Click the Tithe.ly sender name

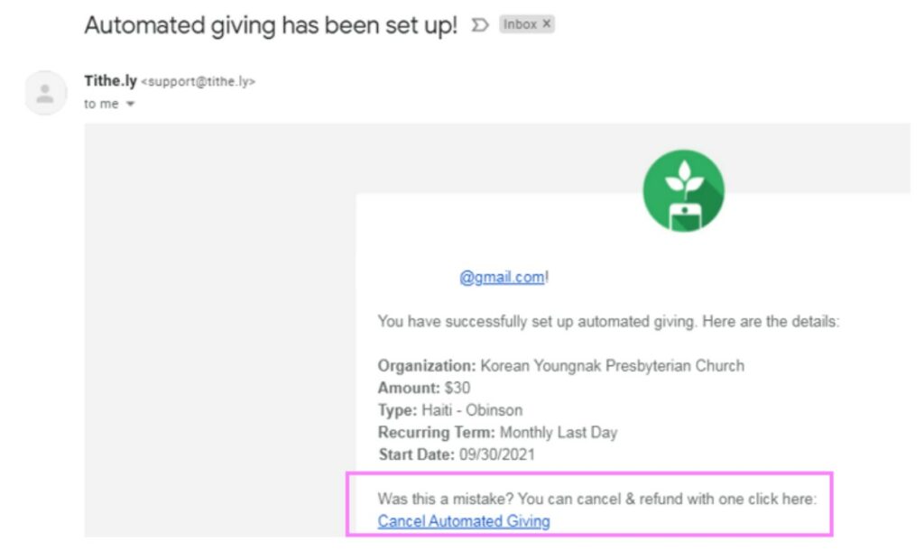pyautogui.click(x=110, y=80)
